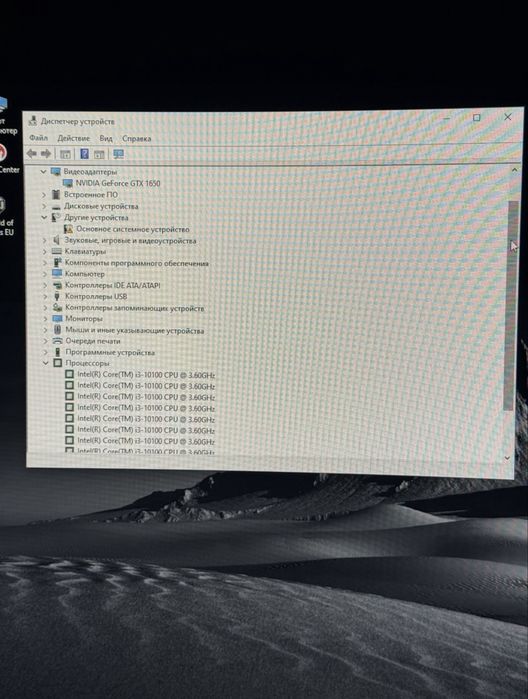Viewport: 528px width, 699px height.
Task: Open the Файл menu
Action: (38, 138)
